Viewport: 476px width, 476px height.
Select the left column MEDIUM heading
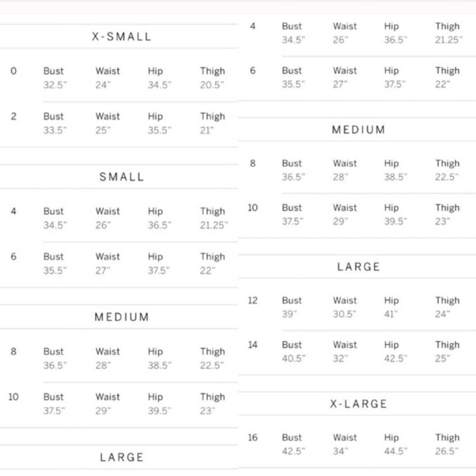(x=122, y=317)
